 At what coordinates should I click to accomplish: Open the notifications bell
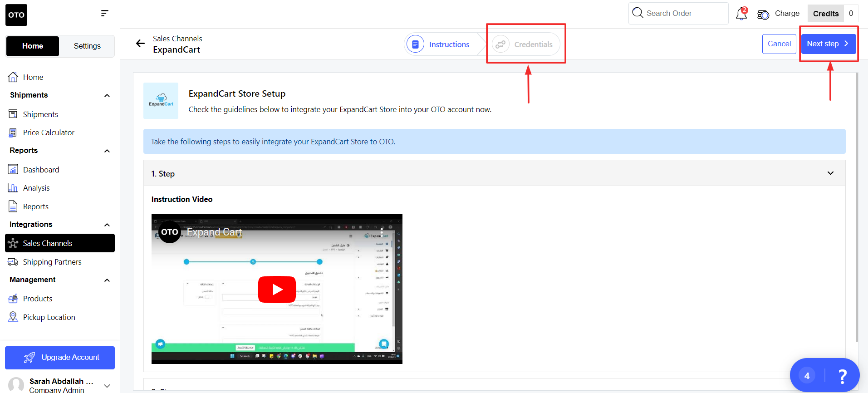tap(741, 14)
